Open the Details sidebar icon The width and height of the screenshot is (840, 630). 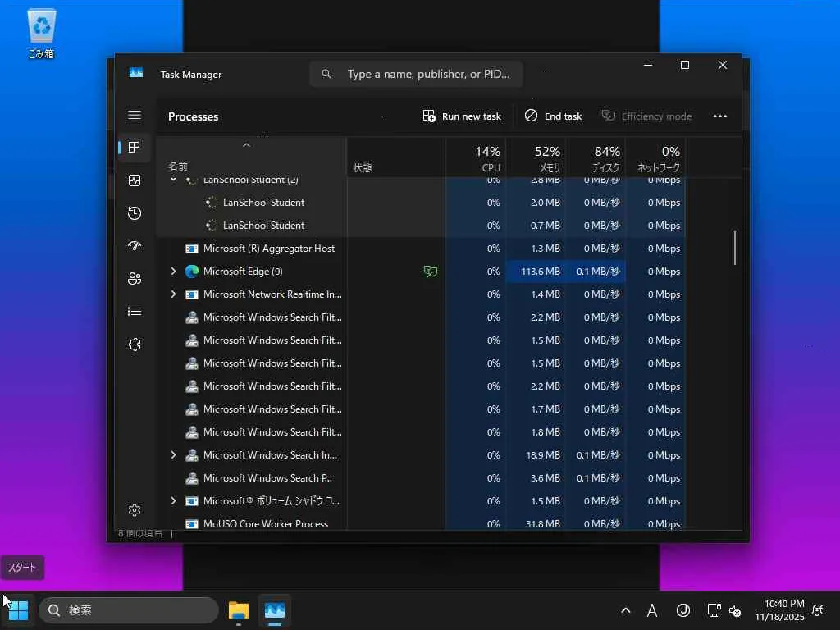click(x=135, y=311)
